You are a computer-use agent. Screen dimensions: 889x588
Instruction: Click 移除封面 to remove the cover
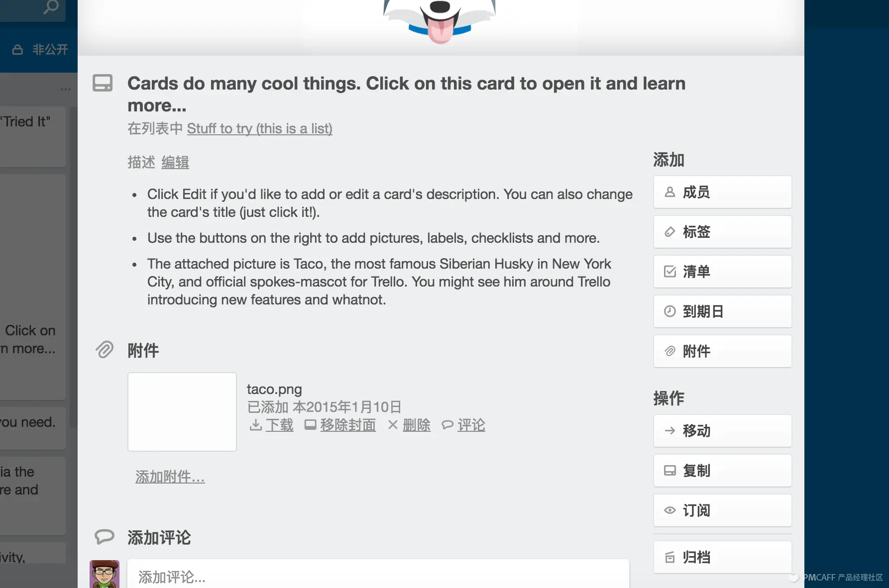point(340,425)
